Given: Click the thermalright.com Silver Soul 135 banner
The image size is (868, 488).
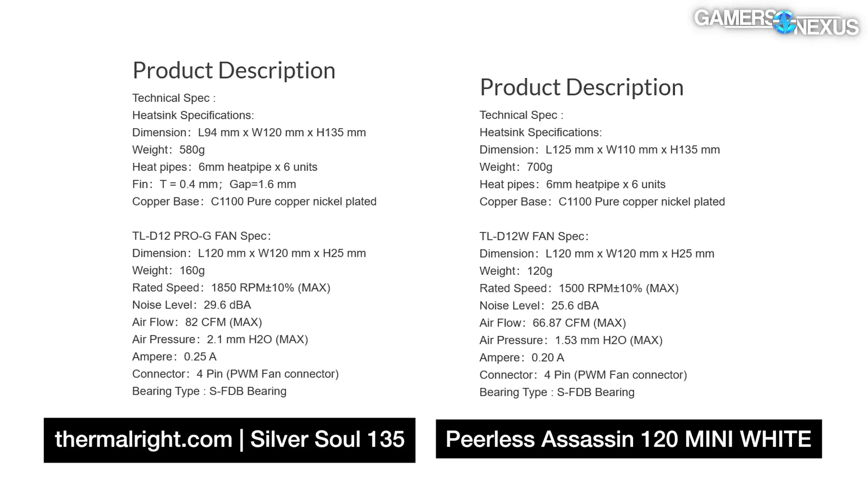Looking at the screenshot, I should coord(229,440).
